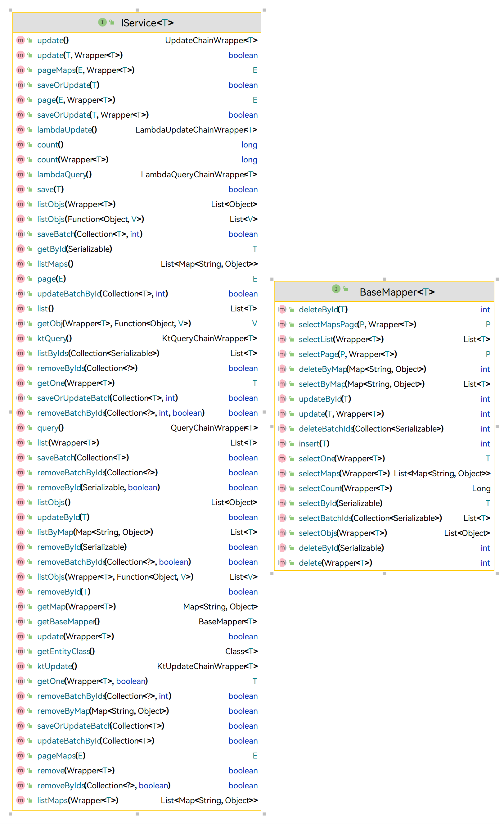Select the count(Wrapper<T>) method row
This screenshot has height=824, width=504.
[x=137, y=160]
